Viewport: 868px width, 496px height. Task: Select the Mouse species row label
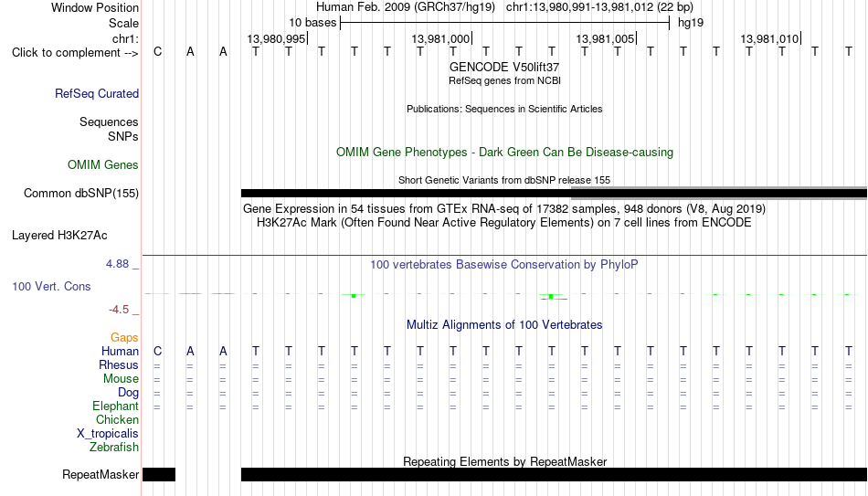pos(121,379)
